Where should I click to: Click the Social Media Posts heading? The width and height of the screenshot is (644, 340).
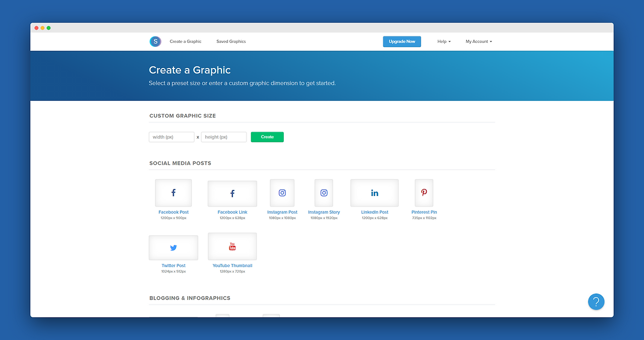click(x=180, y=163)
